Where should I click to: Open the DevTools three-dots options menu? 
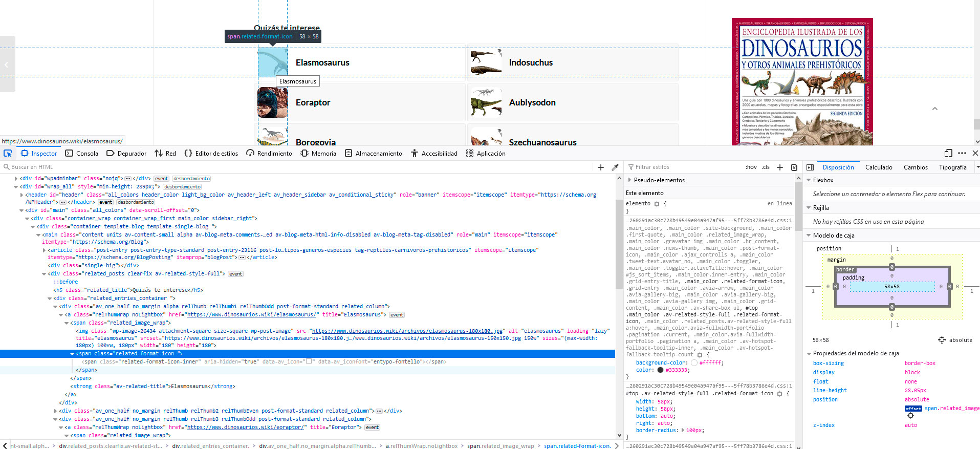(962, 153)
